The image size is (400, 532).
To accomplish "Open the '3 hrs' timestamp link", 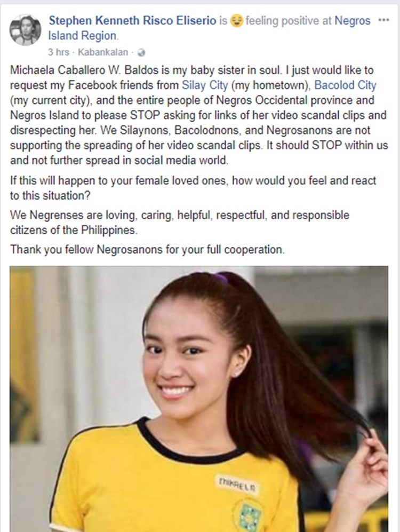I will click(58, 52).
